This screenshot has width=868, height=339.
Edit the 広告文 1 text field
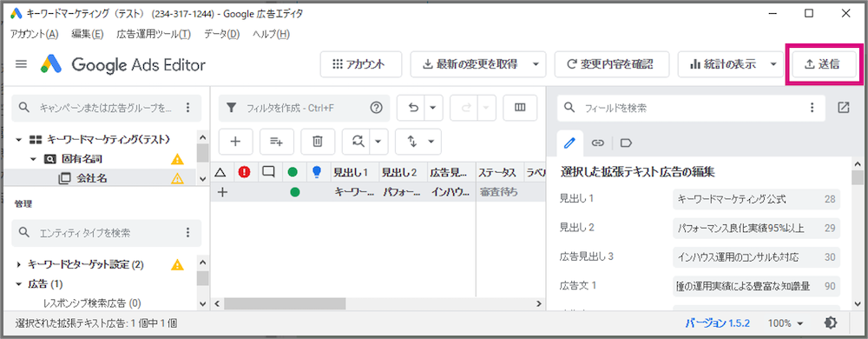756,286
